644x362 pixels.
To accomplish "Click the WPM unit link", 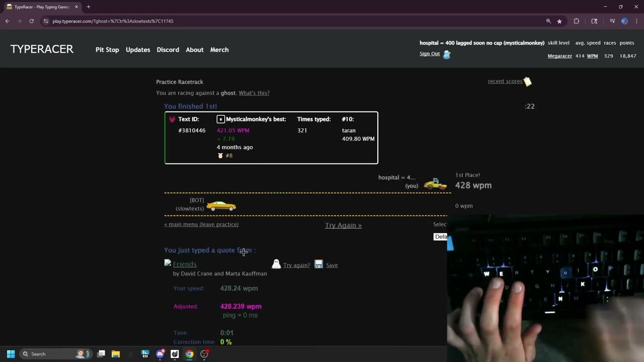I will click(x=592, y=56).
